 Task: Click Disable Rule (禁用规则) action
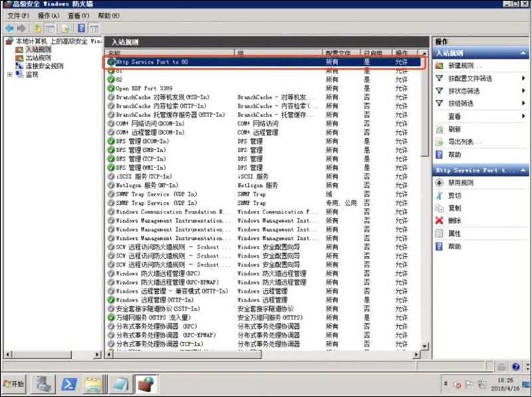pos(460,183)
